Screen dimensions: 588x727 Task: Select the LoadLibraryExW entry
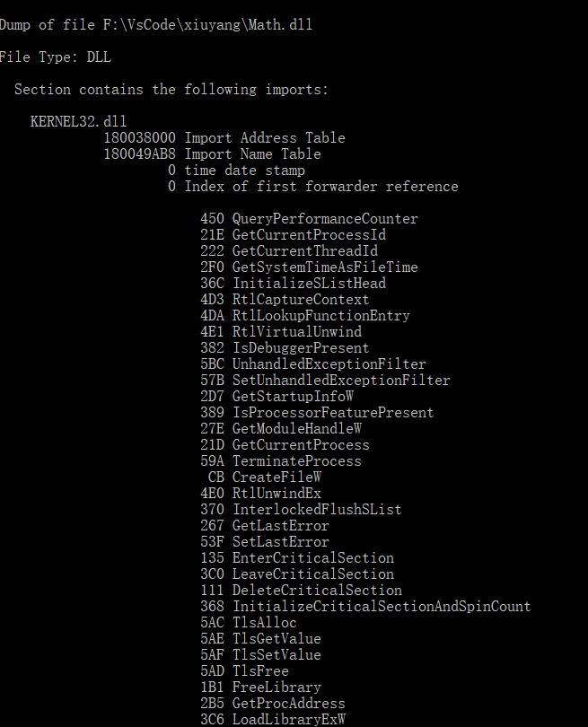[288, 720]
